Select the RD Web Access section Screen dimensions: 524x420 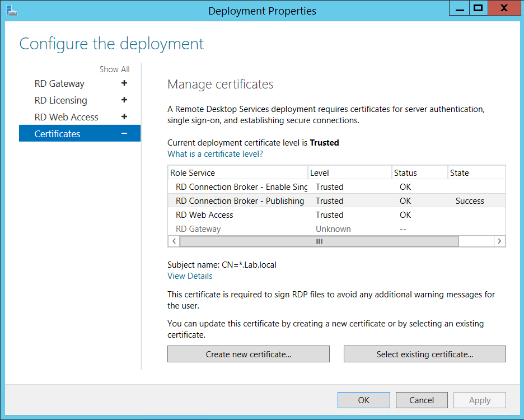point(66,117)
